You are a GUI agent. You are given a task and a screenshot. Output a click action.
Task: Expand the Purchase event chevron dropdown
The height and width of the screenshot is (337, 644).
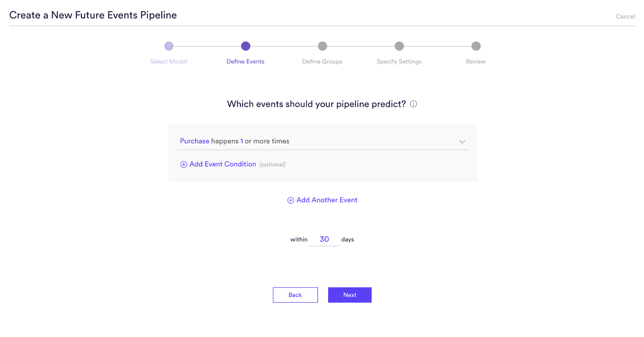click(x=462, y=141)
